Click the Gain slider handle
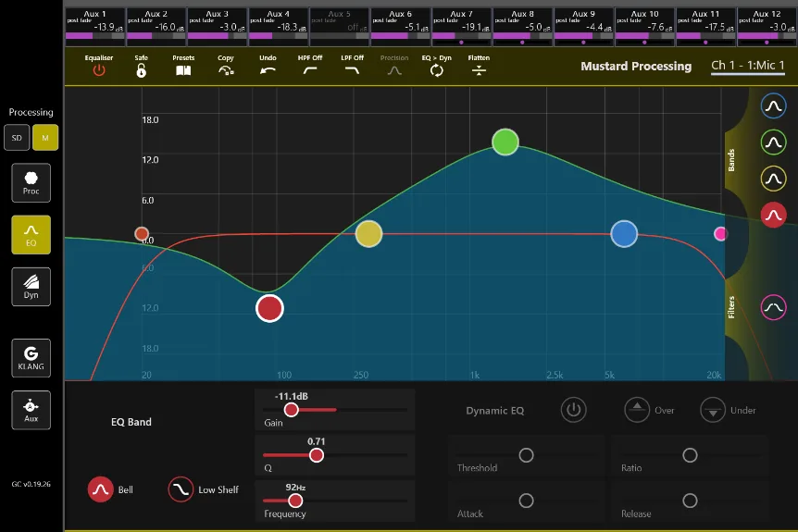This screenshot has height=532, width=798. [291, 410]
